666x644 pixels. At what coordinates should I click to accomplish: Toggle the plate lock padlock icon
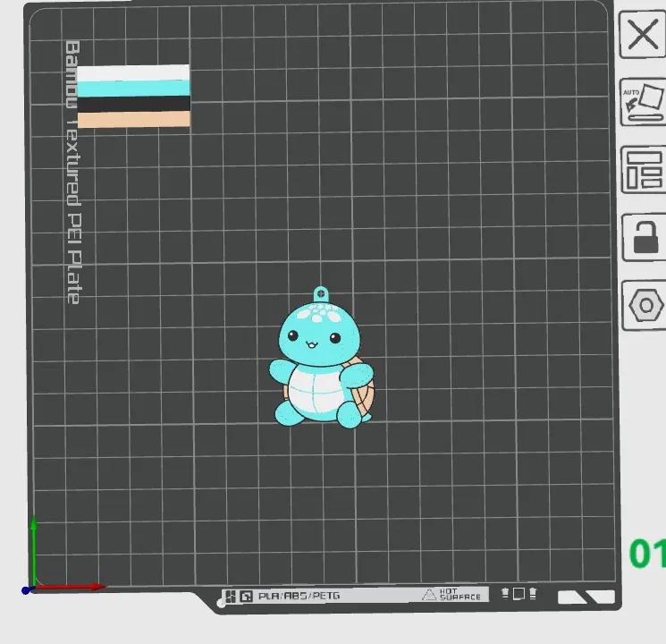pos(645,237)
